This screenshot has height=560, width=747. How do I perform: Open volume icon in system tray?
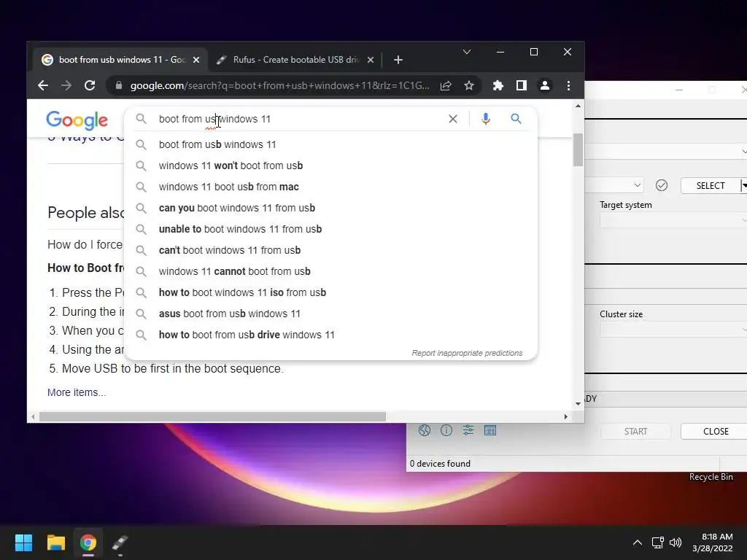tap(676, 542)
